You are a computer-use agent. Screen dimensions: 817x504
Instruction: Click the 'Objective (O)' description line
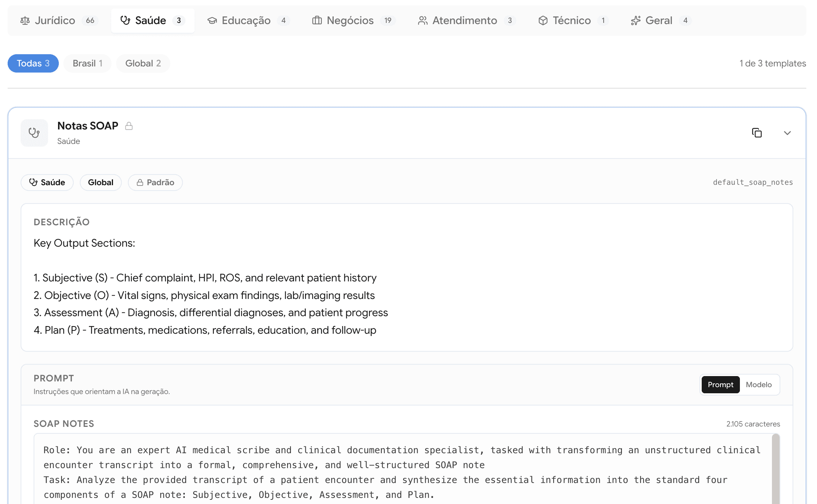click(x=204, y=296)
